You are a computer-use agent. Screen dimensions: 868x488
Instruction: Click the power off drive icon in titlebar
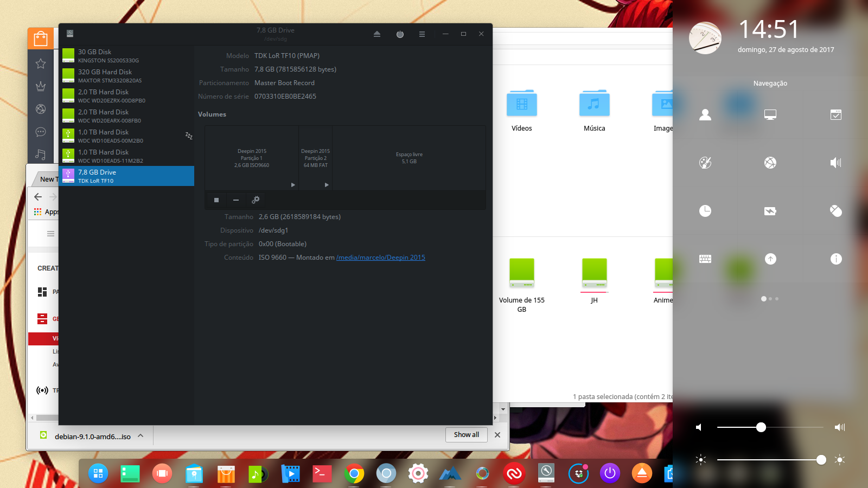coord(400,34)
